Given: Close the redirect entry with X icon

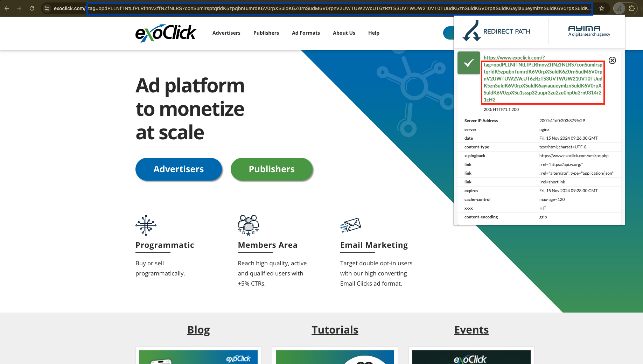Looking at the screenshot, I should pos(612,61).
